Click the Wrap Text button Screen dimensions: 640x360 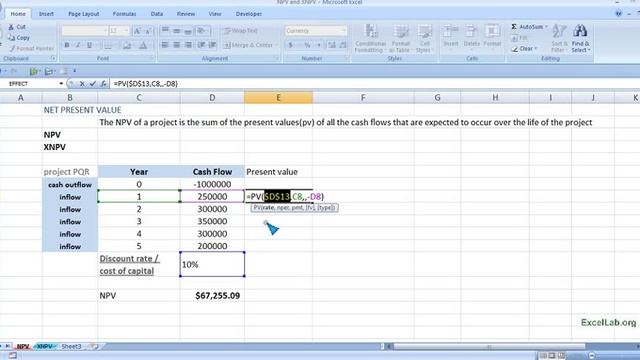241,31
